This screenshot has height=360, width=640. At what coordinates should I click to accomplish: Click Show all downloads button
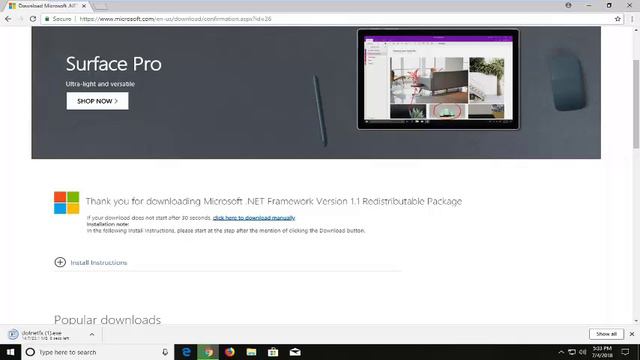[606, 334]
